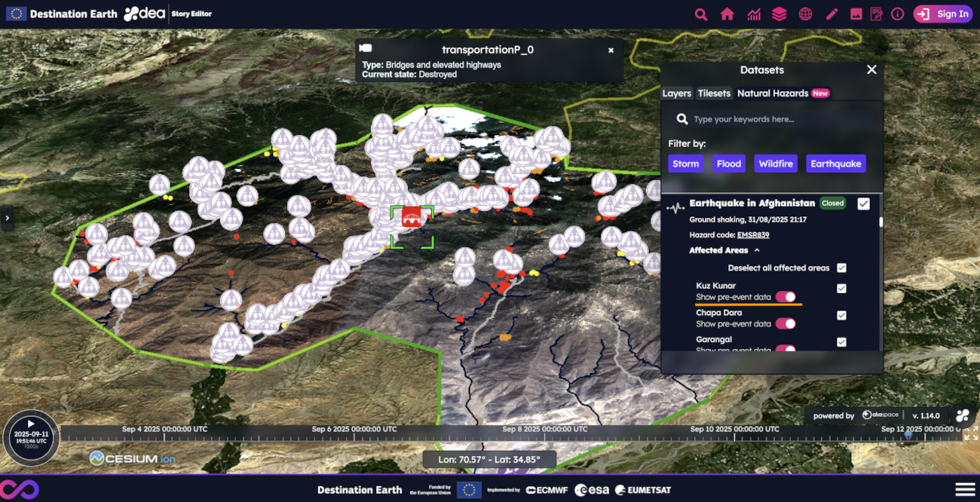The image size is (980, 502).
Task: Select the pencil draw tool
Action: [x=831, y=14]
